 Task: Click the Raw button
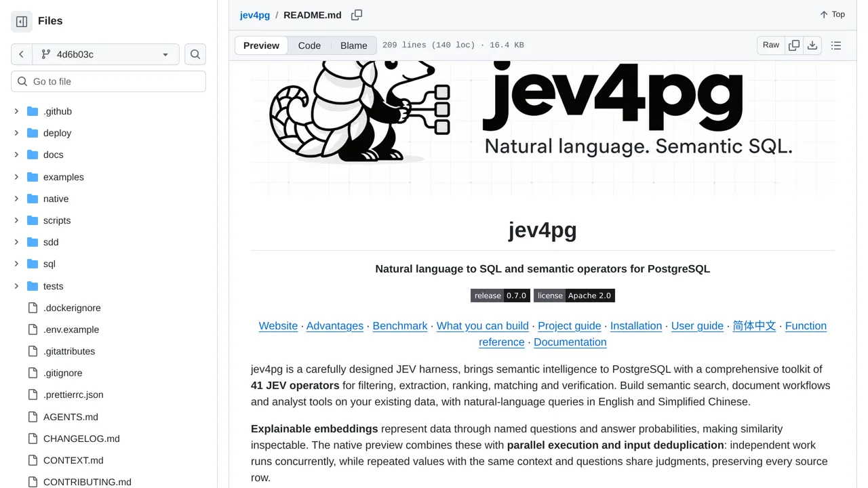[771, 45]
